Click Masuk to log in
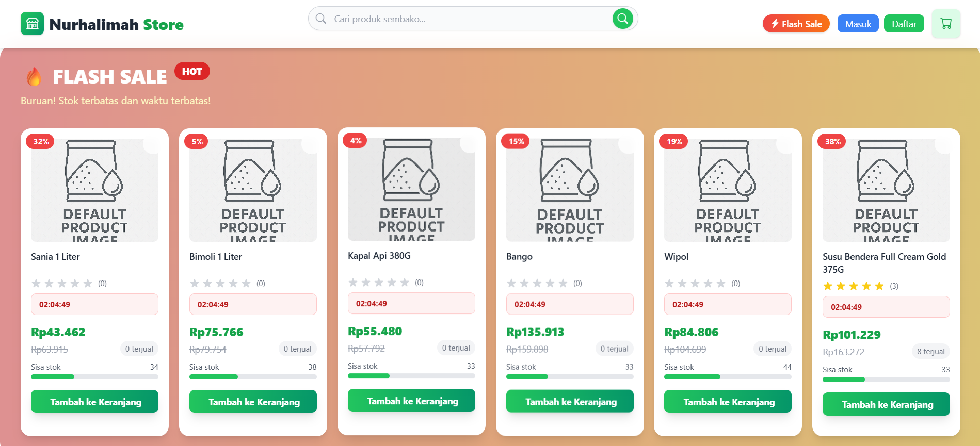Image resolution: width=980 pixels, height=446 pixels. click(x=858, y=24)
